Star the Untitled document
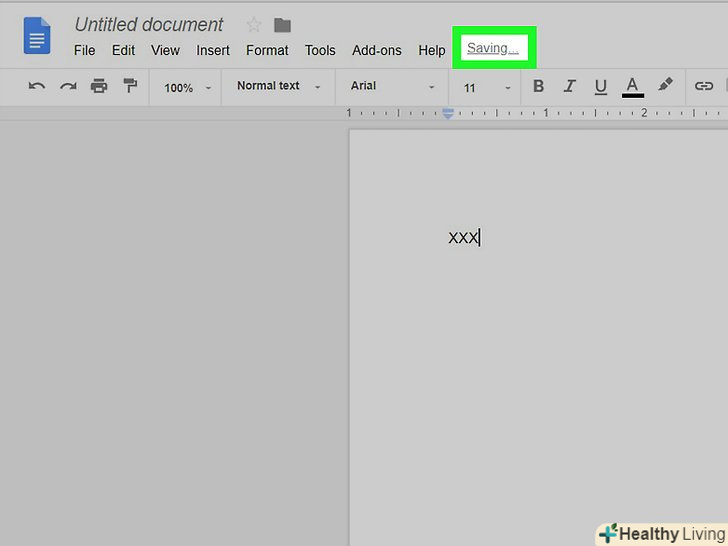Viewport: 728px width, 546px height. click(x=254, y=25)
